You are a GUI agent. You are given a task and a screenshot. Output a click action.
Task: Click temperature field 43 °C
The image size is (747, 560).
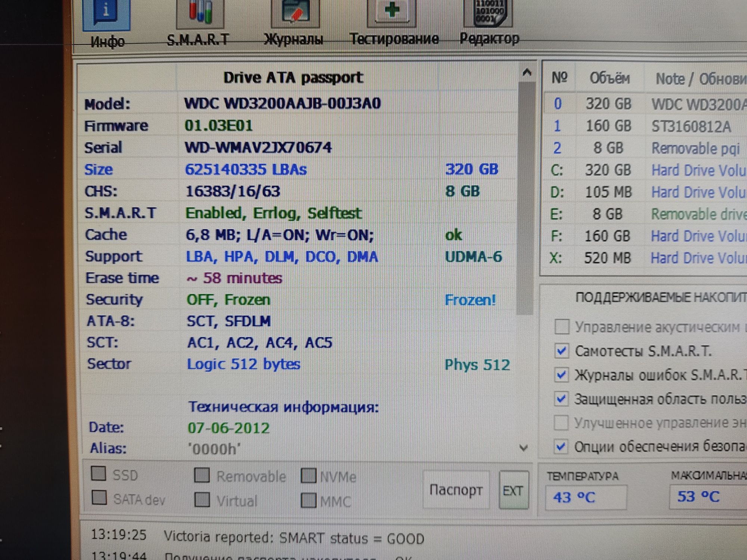click(586, 497)
